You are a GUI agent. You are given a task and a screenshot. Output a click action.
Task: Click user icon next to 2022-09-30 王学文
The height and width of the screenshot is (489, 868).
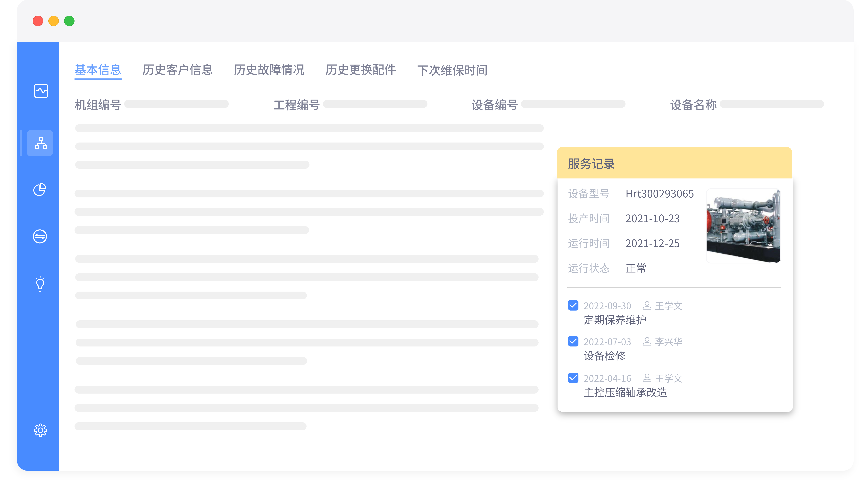pyautogui.click(x=647, y=305)
